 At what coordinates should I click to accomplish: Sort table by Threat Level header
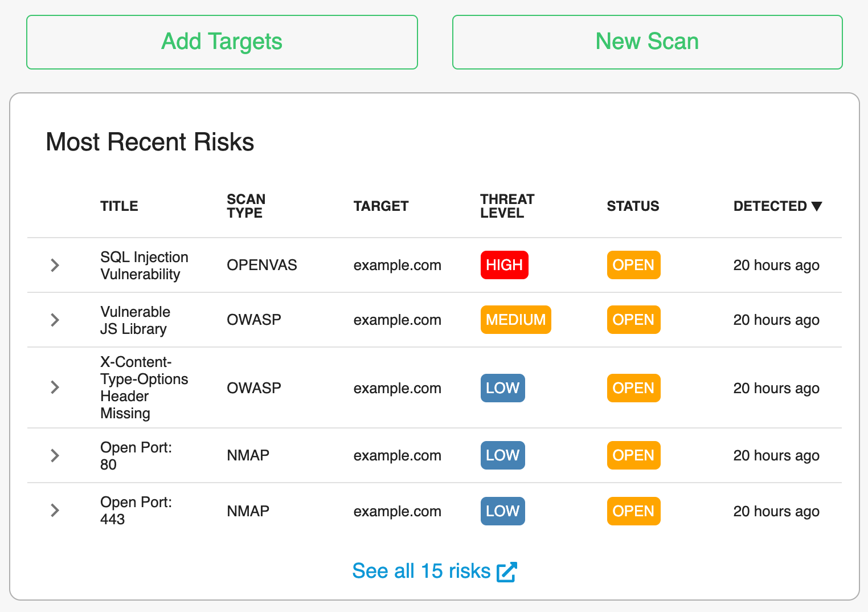(x=507, y=206)
